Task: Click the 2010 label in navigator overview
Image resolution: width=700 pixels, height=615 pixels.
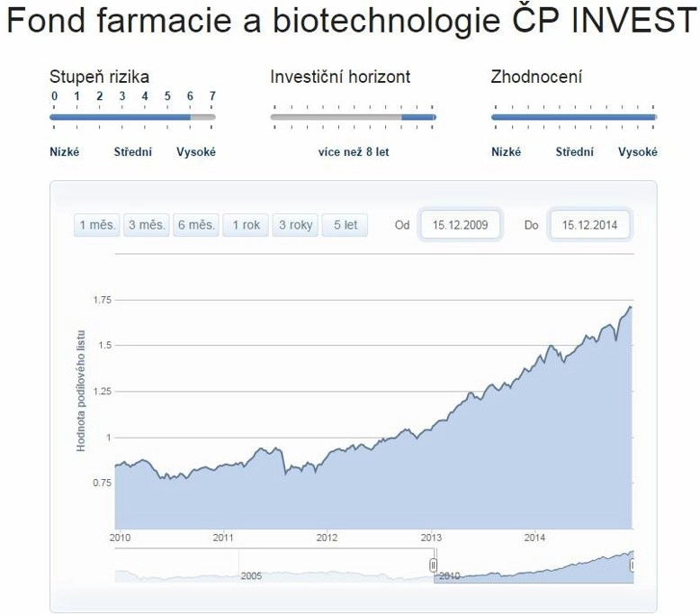Action: (x=449, y=575)
